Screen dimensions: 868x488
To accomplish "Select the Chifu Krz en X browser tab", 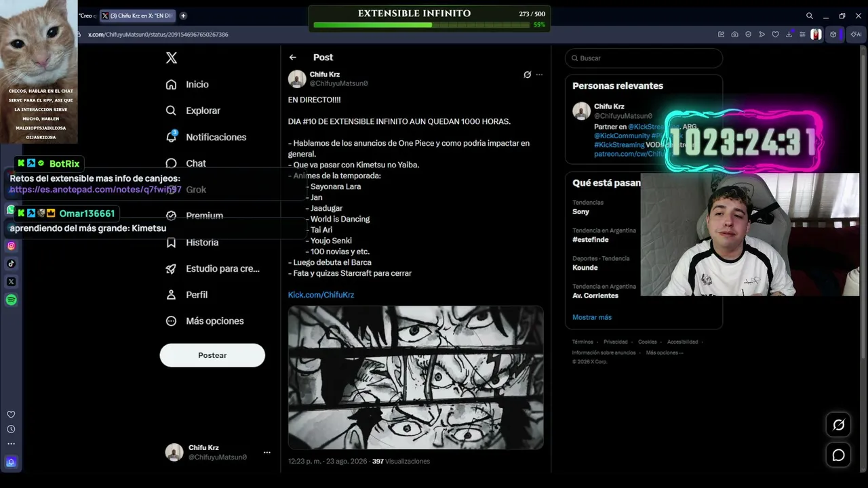I will coord(138,16).
